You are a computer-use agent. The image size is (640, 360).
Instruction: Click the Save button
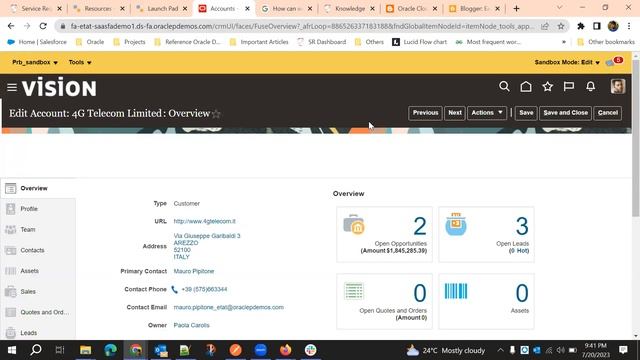(x=526, y=113)
